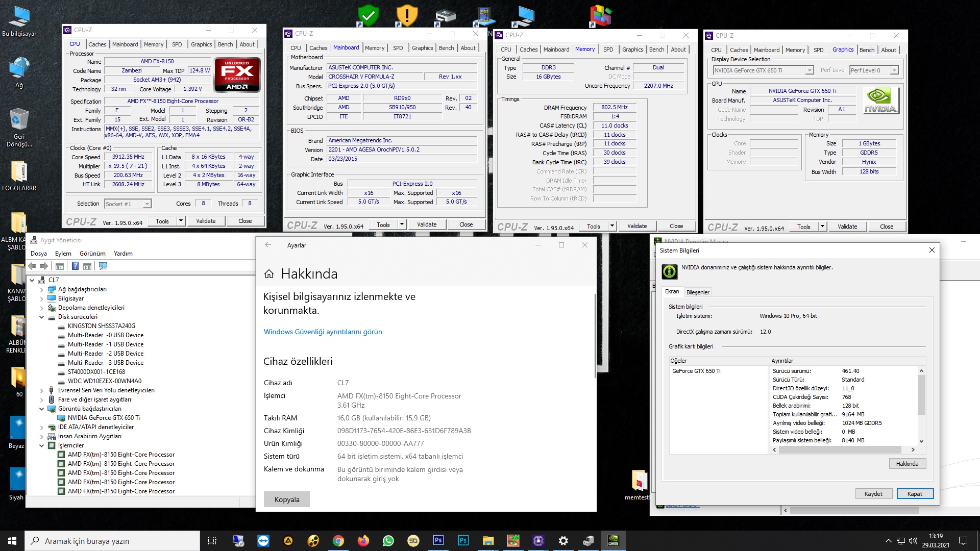This screenshot has width=980, height=551.
Task: Collapse the İşlemciler tree node
Action: (x=42, y=445)
